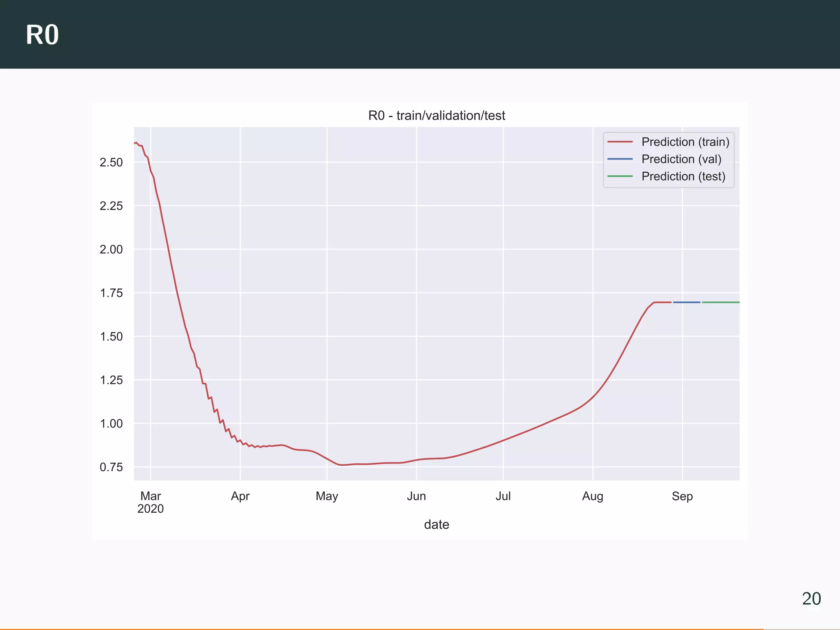This screenshot has height=630, width=840.
Task: Click the Prediction (train) legend label
Action: coord(685,142)
